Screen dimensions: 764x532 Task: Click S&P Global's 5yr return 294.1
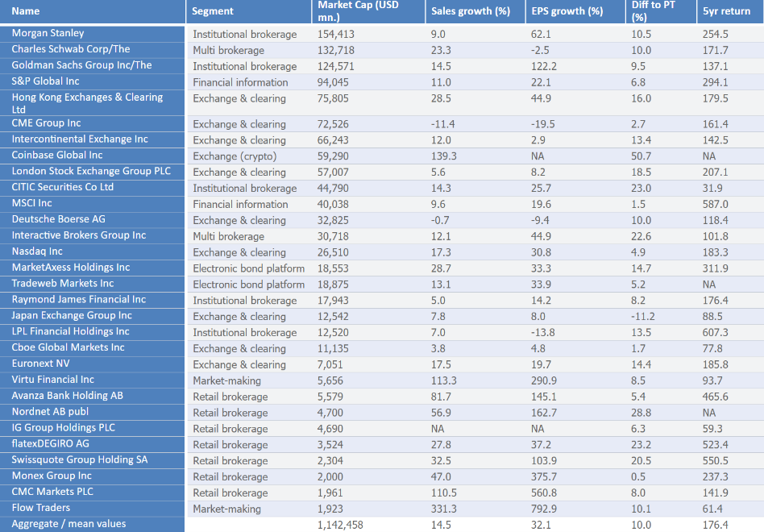(716, 83)
